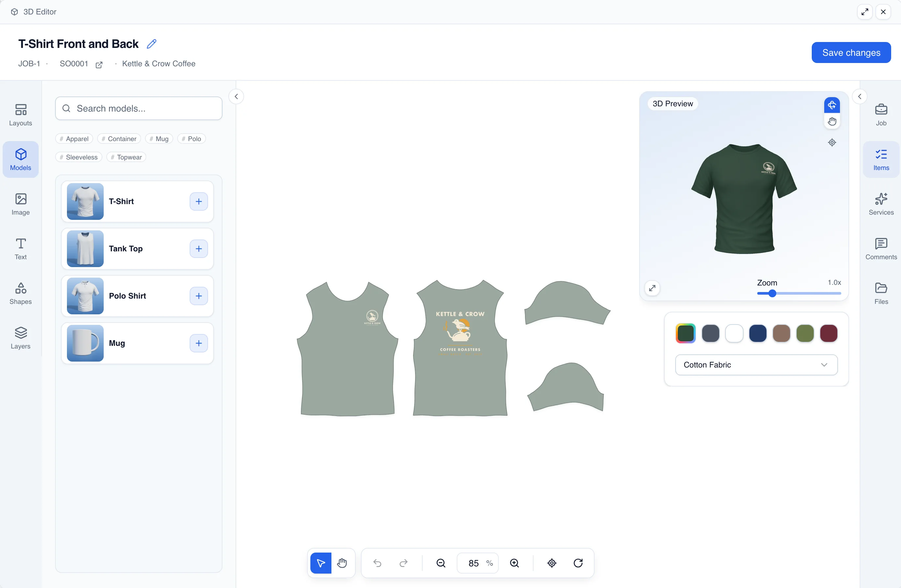
Task: Filter models by Apparel tag
Action: pyautogui.click(x=74, y=138)
